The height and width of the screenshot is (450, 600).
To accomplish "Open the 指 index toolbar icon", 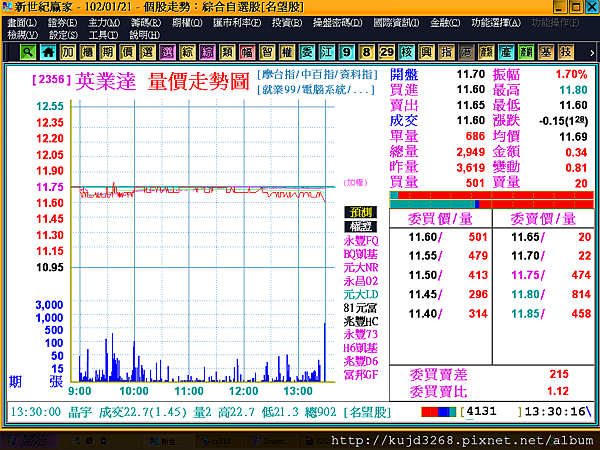I will pyautogui.click(x=446, y=52).
